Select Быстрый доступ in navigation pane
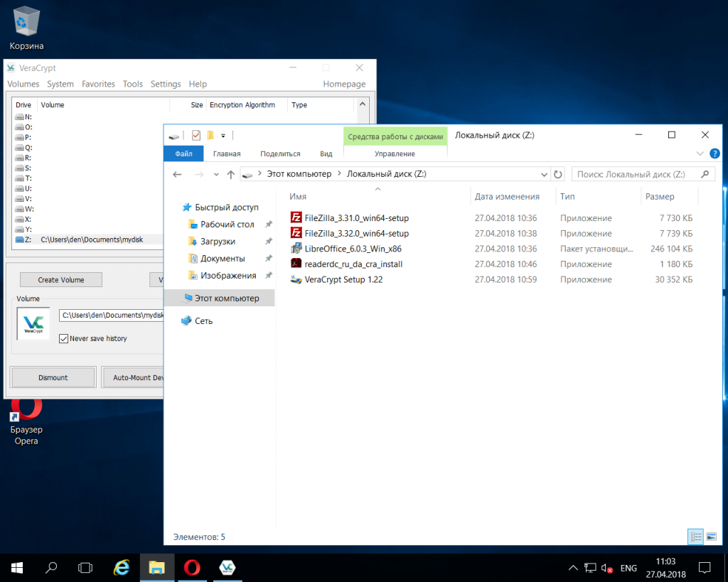Viewport: 728px width, 582px height. pos(227,208)
